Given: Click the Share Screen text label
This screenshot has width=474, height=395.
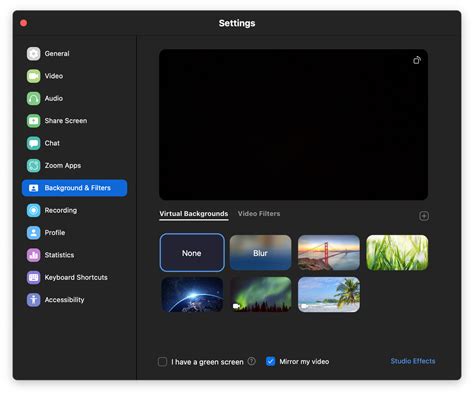Looking at the screenshot, I should 66,121.
